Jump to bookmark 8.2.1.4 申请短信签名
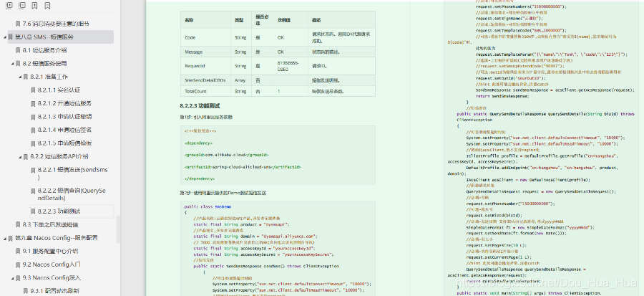Viewport: 644px width, 296px height. (x=64, y=130)
